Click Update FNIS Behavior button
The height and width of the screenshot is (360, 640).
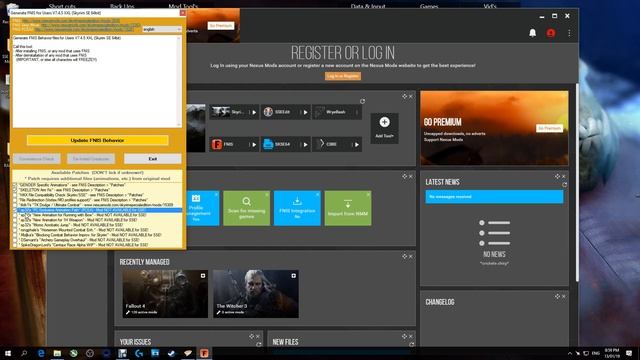click(x=98, y=140)
